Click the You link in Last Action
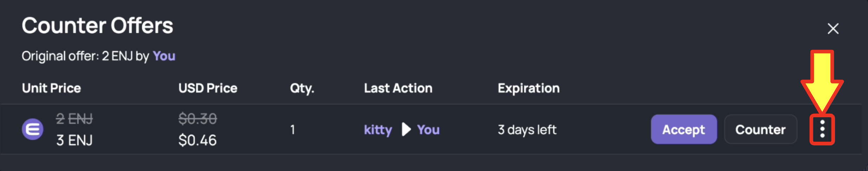The height and width of the screenshot is (171, 868). (428, 130)
